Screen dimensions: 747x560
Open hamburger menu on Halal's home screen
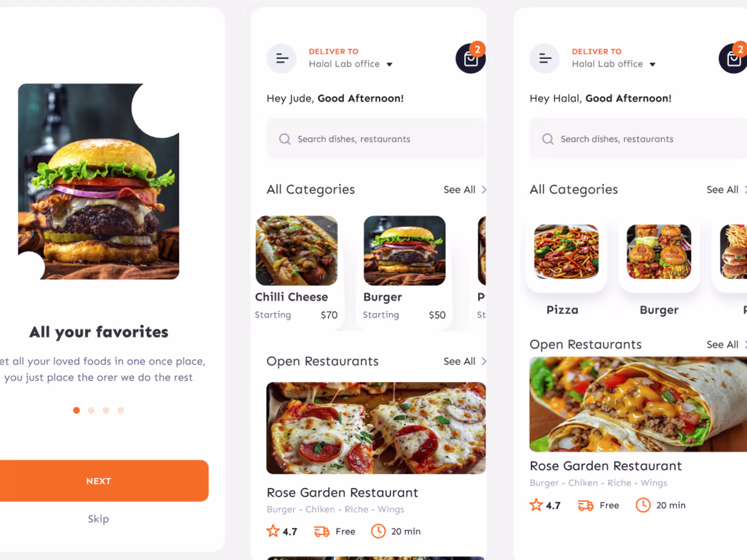pyautogui.click(x=545, y=59)
